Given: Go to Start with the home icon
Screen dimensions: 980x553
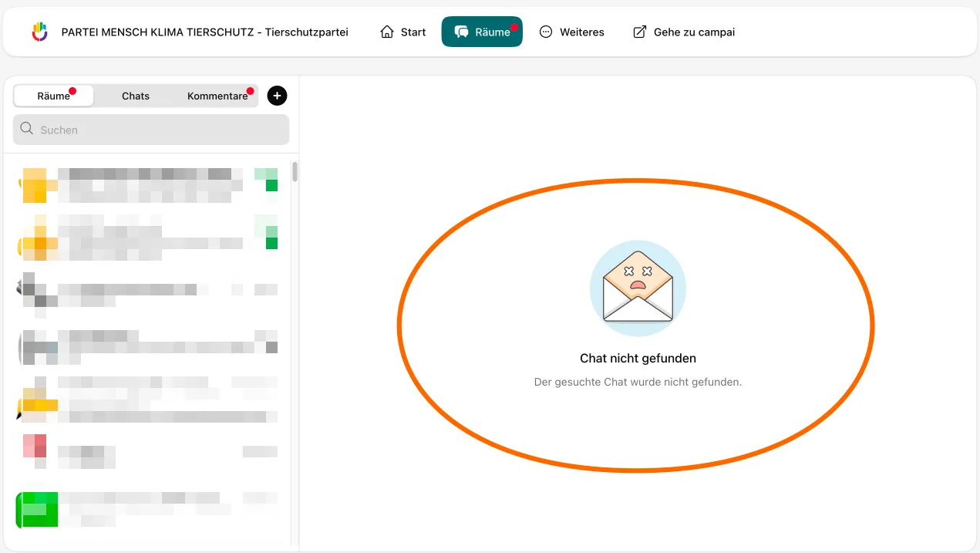Looking at the screenshot, I should point(402,32).
